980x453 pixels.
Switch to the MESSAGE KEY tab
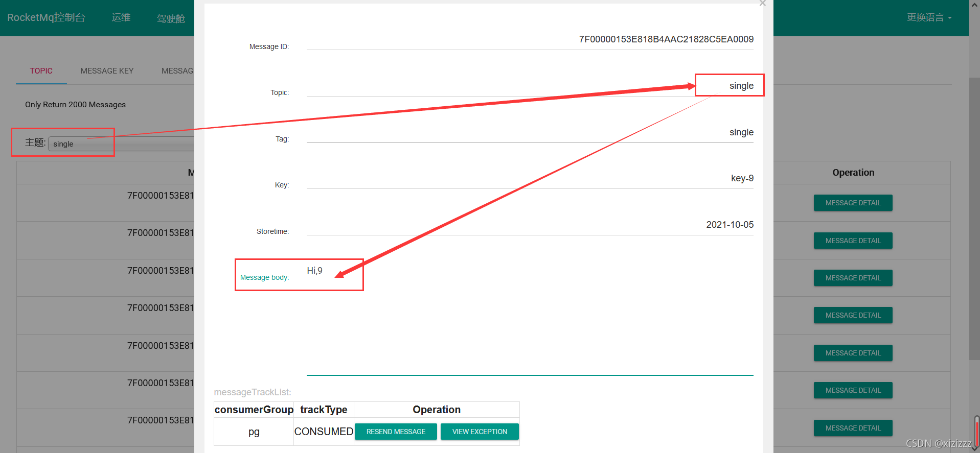(107, 71)
